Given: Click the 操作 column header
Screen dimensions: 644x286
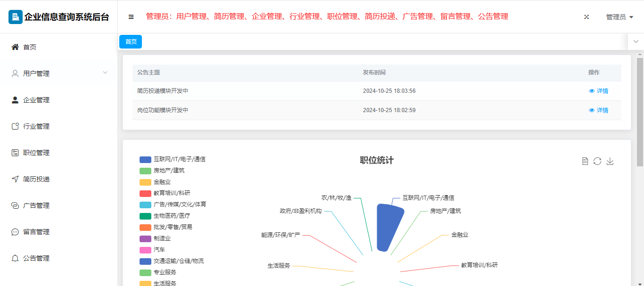Looking at the screenshot, I should click(594, 73).
